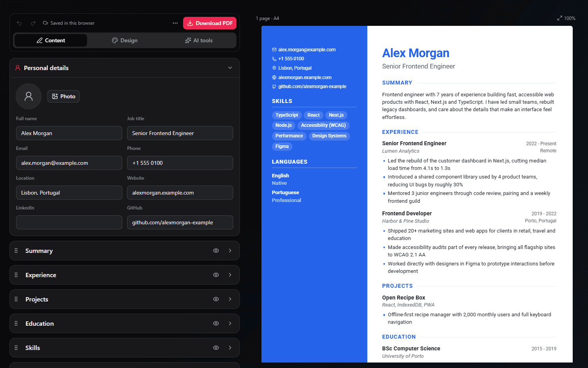The width and height of the screenshot is (588, 368).
Task: Open the AI tools tab
Action: click(x=199, y=40)
